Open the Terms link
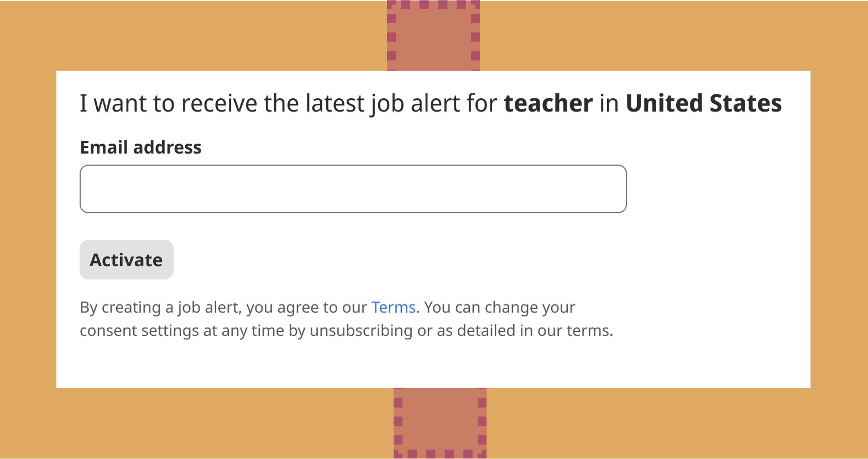 click(393, 307)
